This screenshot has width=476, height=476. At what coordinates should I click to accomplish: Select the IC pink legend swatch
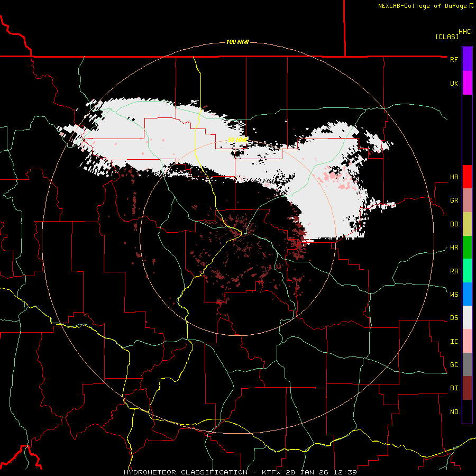pos(467,341)
